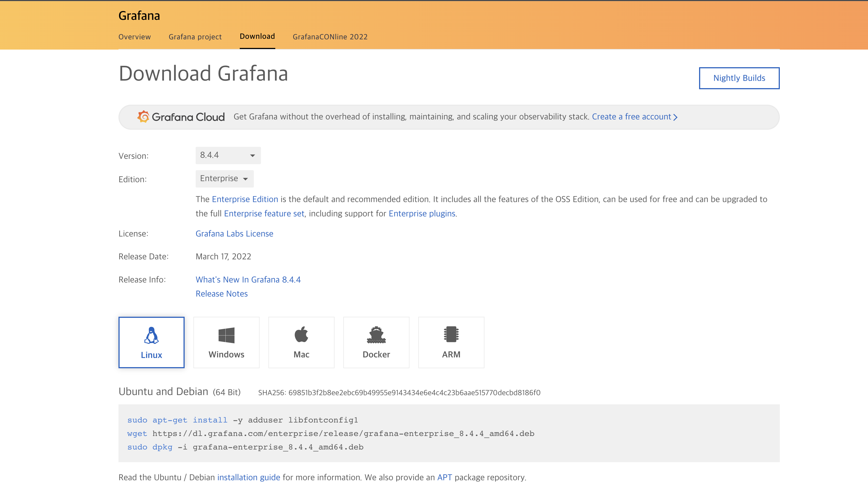Select the ARM chip platform tile

(451, 342)
